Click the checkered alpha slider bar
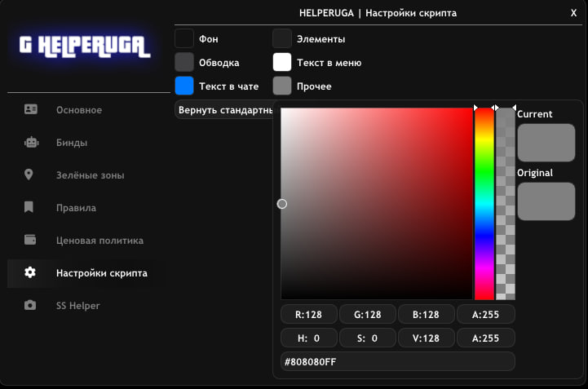 pos(506,204)
